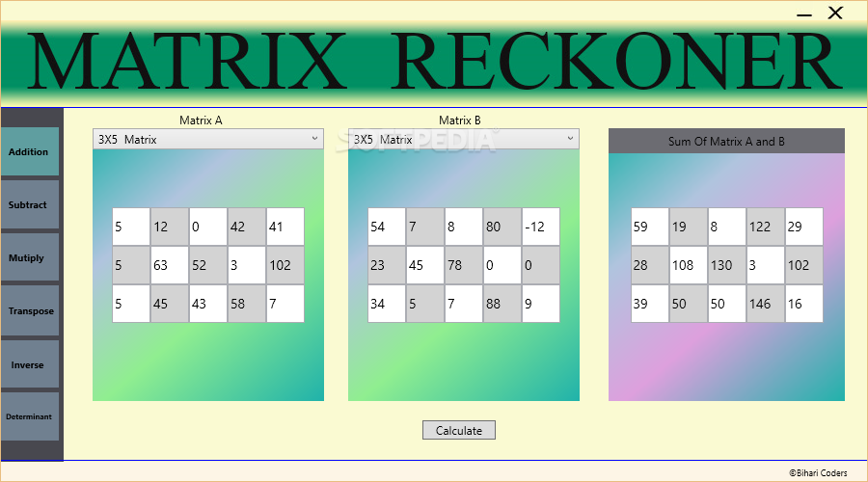868x482 pixels.
Task: Minimize the Matrix Reckoner window
Action: 803,13
